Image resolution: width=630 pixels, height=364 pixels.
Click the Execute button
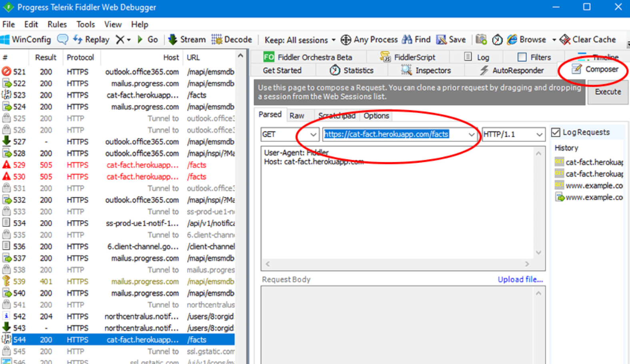pyautogui.click(x=608, y=92)
